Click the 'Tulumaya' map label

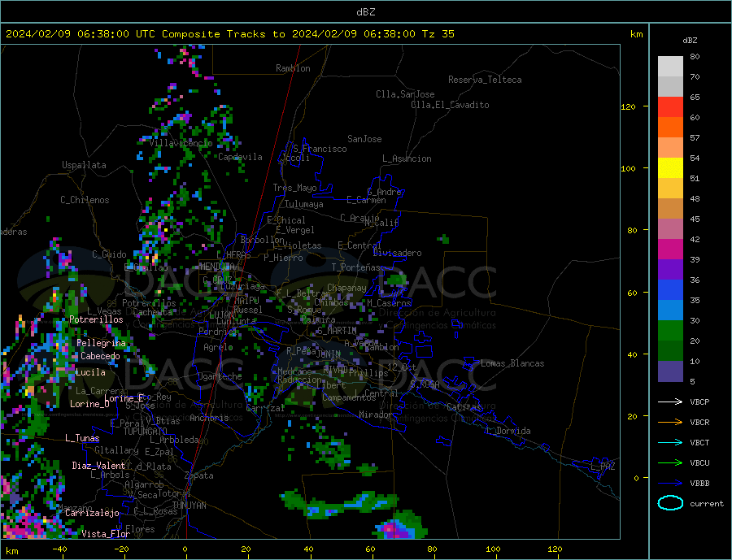coord(304,204)
